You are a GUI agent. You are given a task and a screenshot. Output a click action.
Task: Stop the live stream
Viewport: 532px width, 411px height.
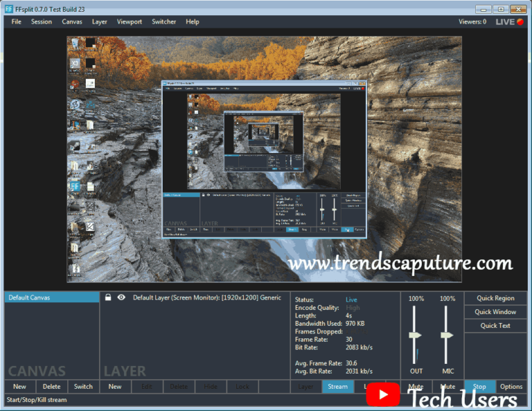point(479,387)
